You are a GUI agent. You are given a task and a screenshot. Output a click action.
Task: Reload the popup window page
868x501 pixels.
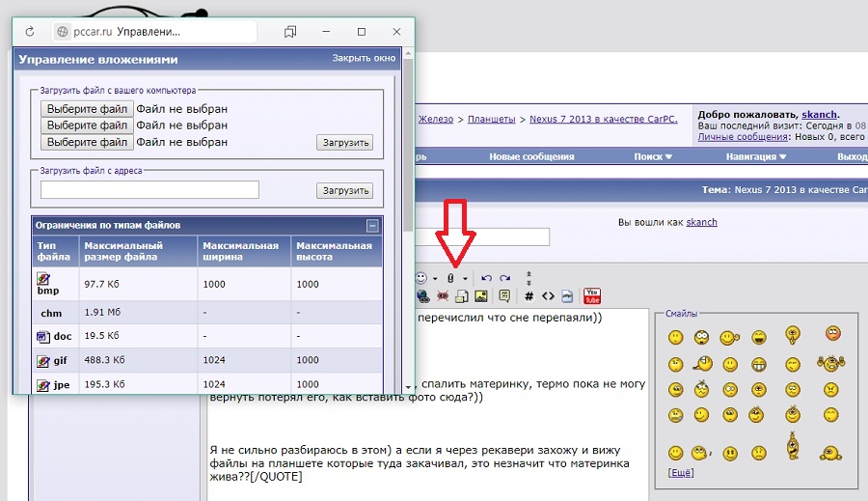30,32
